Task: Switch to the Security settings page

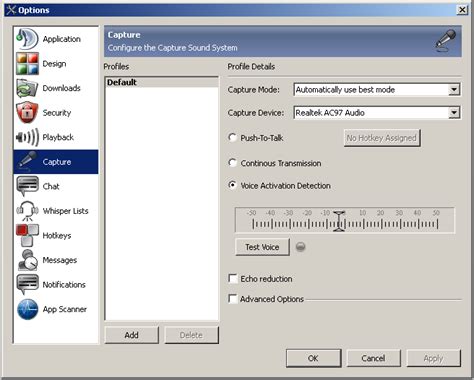Action: click(x=56, y=113)
